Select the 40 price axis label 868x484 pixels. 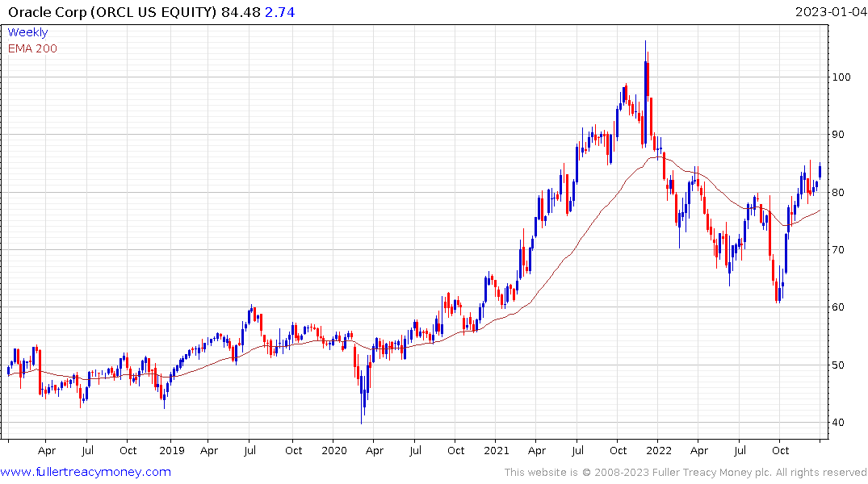tap(838, 422)
